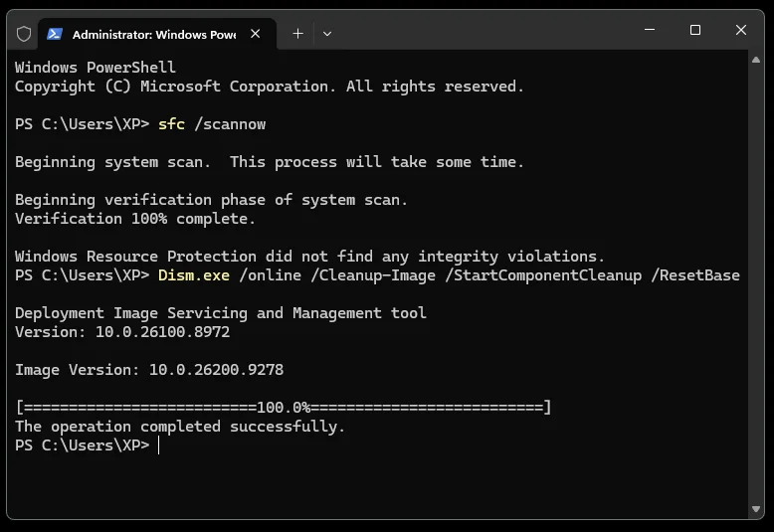Image resolution: width=774 pixels, height=532 pixels.
Task: Maximize the terminal window
Action: click(x=695, y=30)
